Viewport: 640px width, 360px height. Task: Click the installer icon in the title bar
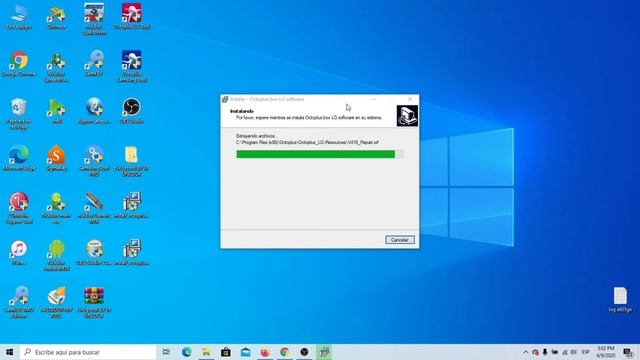(225, 99)
